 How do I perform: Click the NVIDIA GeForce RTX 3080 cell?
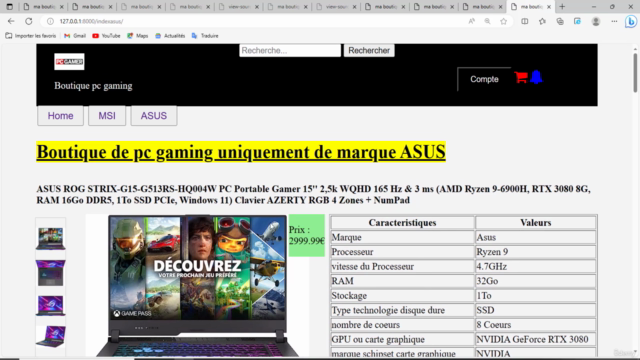point(536,340)
